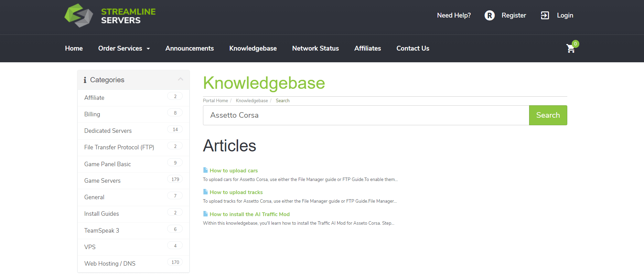The height and width of the screenshot is (277, 644).
Task: Open the Contact Us menu item
Action: click(x=413, y=49)
